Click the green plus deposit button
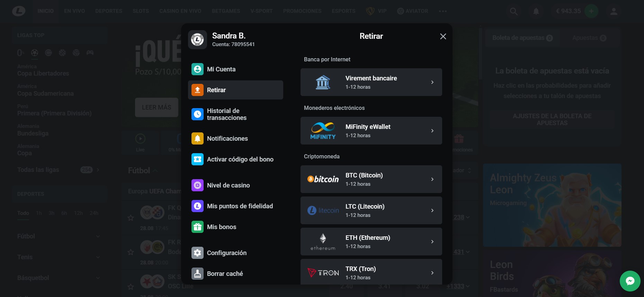 click(591, 11)
